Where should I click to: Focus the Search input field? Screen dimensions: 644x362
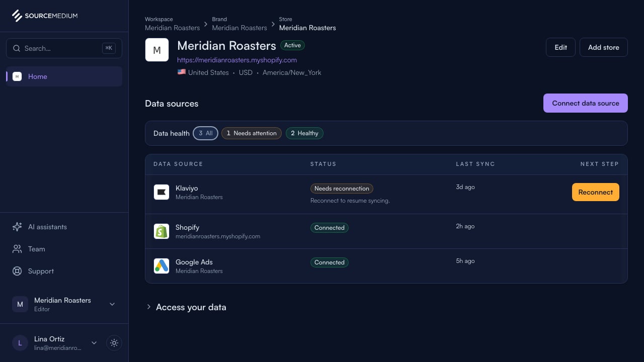[x=64, y=48]
